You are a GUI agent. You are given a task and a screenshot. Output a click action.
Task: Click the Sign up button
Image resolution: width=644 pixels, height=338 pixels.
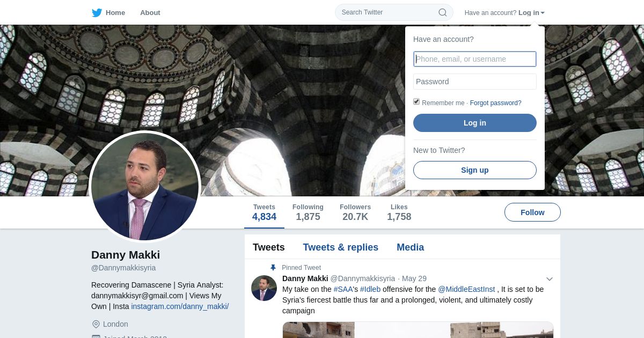(x=475, y=170)
